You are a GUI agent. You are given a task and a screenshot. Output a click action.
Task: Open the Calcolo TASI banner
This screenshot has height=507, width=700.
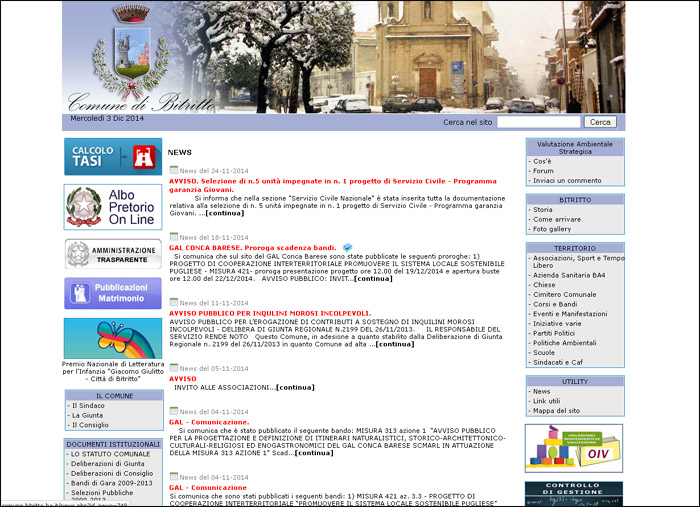(113, 157)
